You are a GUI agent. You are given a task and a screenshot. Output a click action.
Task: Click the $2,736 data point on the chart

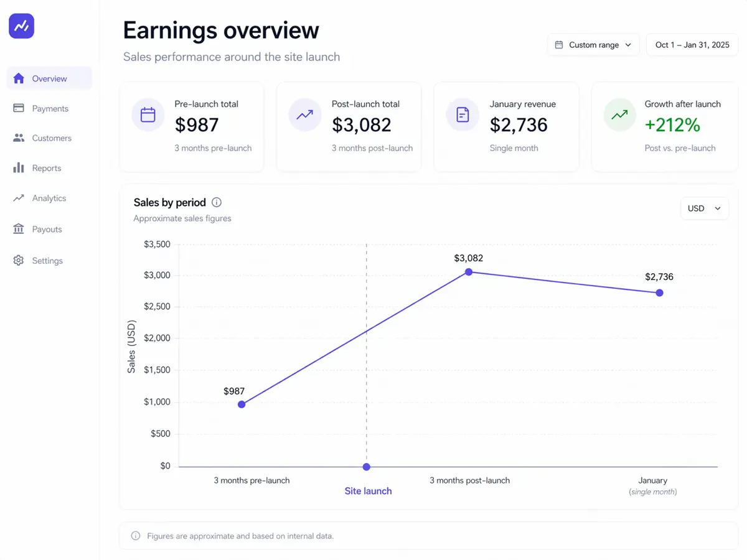point(659,292)
